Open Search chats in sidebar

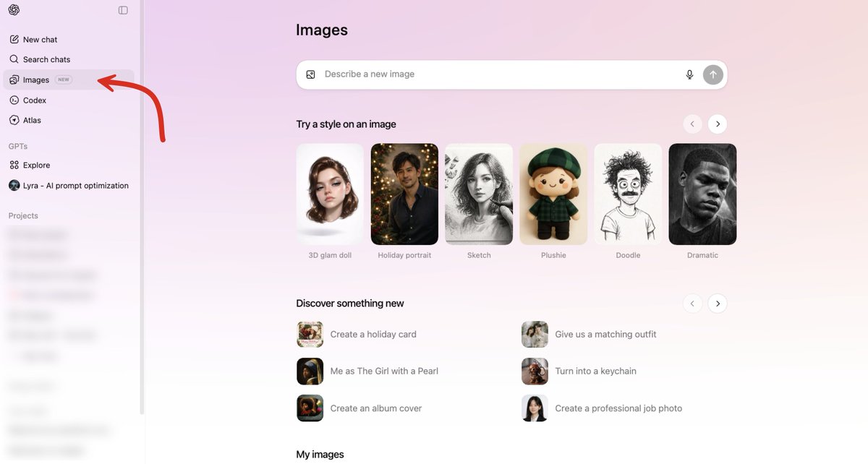(69, 59)
